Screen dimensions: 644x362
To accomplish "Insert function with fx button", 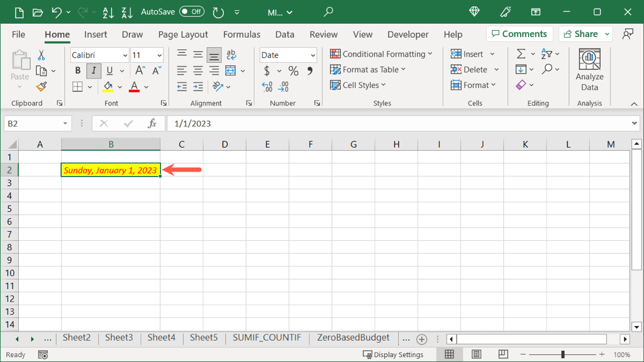I will [152, 124].
